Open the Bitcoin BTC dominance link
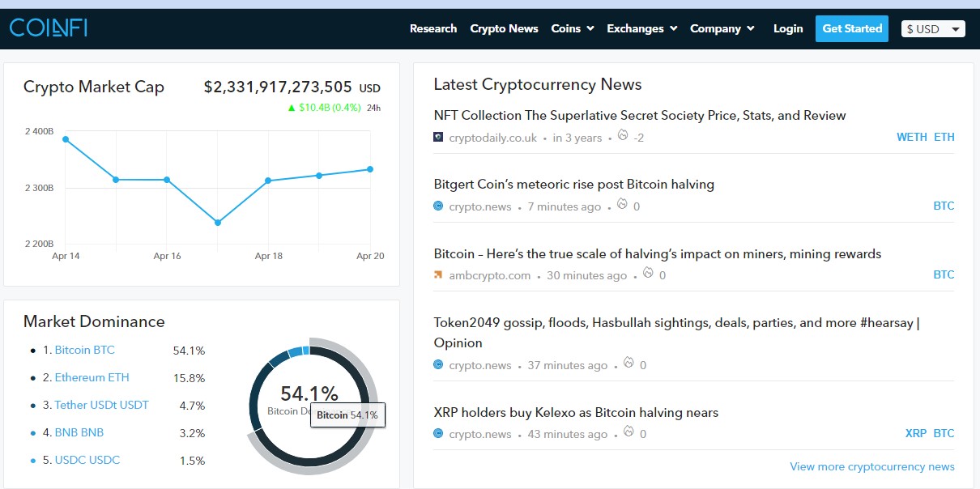This screenshot has width=980, height=489. [85, 350]
